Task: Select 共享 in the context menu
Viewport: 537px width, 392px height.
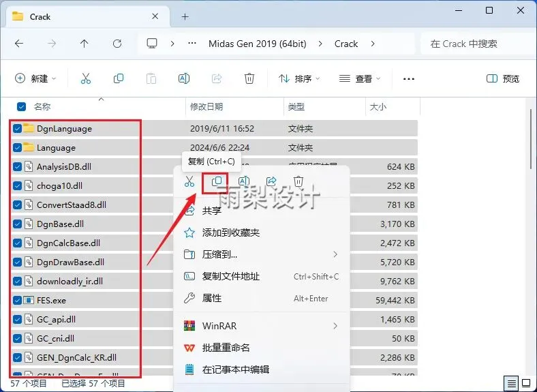Action: tap(262, 211)
